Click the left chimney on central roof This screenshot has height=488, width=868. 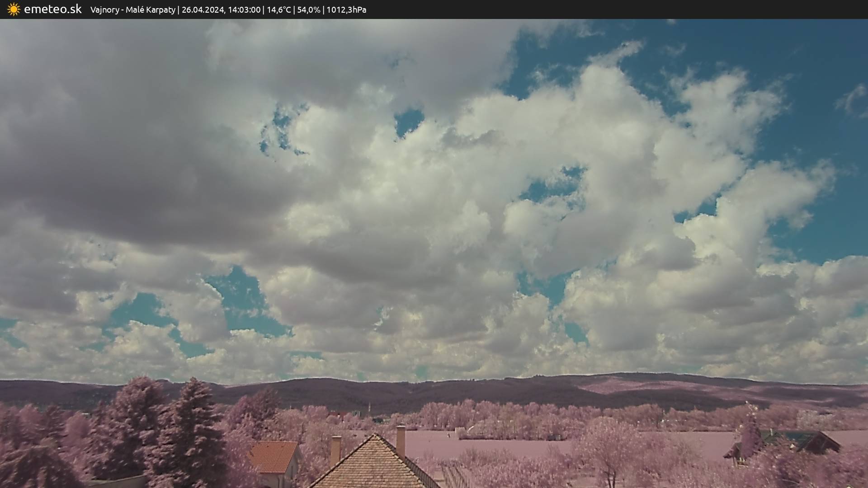click(x=335, y=448)
